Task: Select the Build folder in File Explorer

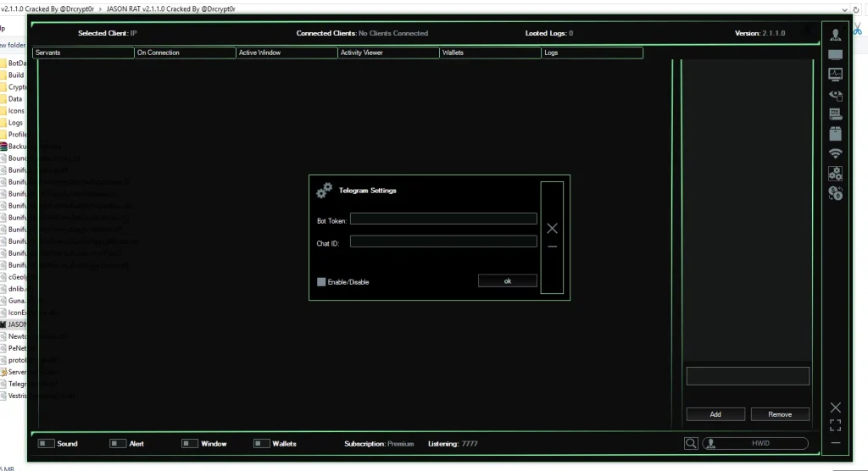Action: coord(16,75)
